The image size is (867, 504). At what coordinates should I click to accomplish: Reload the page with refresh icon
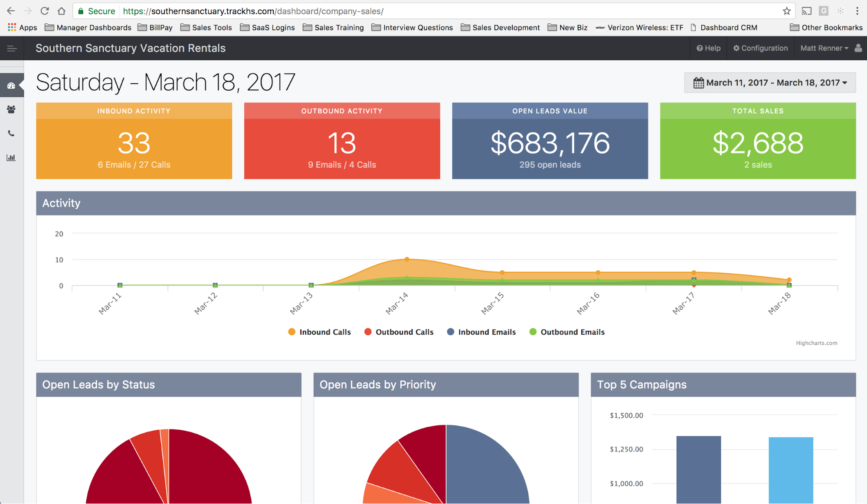tap(44, 11)
